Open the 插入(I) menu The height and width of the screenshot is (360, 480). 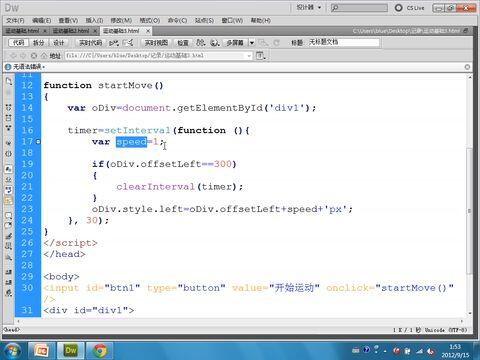tap(94, 21)
